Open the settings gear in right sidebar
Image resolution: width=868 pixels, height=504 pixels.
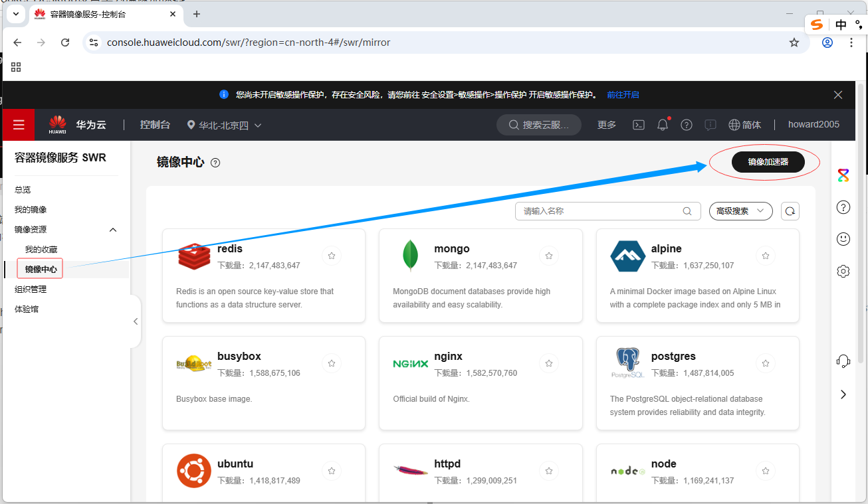pos(843,271)
